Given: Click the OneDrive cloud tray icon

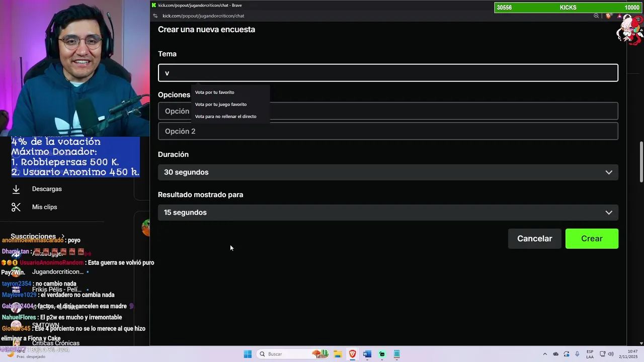Looking at the screenshot, I should 555,354.
